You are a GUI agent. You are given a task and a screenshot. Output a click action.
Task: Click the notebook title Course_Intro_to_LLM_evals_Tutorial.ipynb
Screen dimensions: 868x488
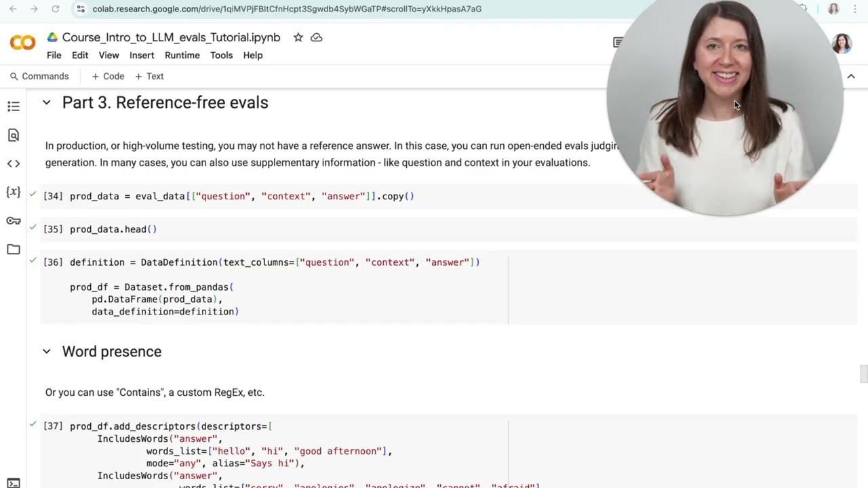171,37
